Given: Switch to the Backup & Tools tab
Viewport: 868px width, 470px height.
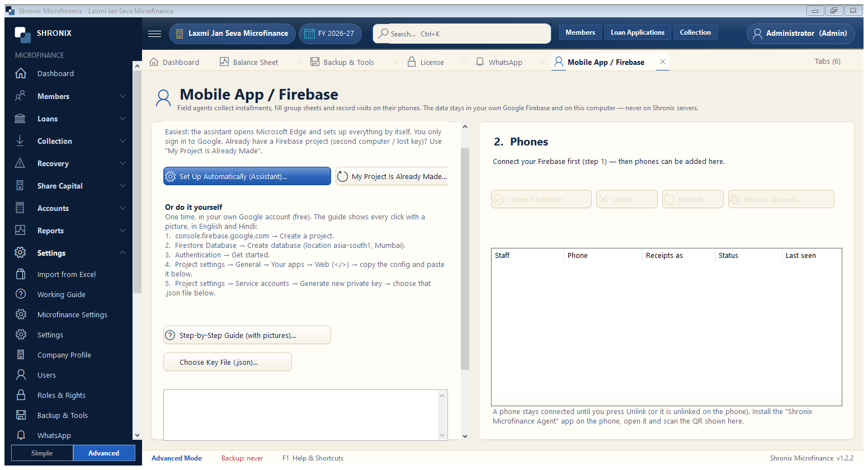Looking at the screenshot, I should (x=342, y=62).
